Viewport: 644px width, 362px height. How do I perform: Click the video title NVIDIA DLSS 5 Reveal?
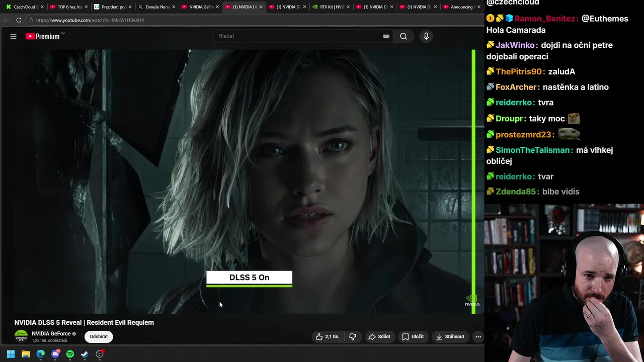(x=84, y=323)
